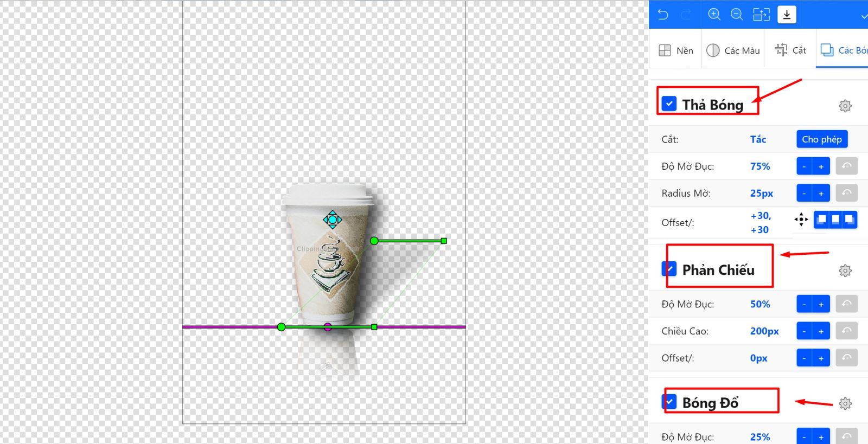
Task: Click the drop shadow offset move arrows
Action: (801, 220)
